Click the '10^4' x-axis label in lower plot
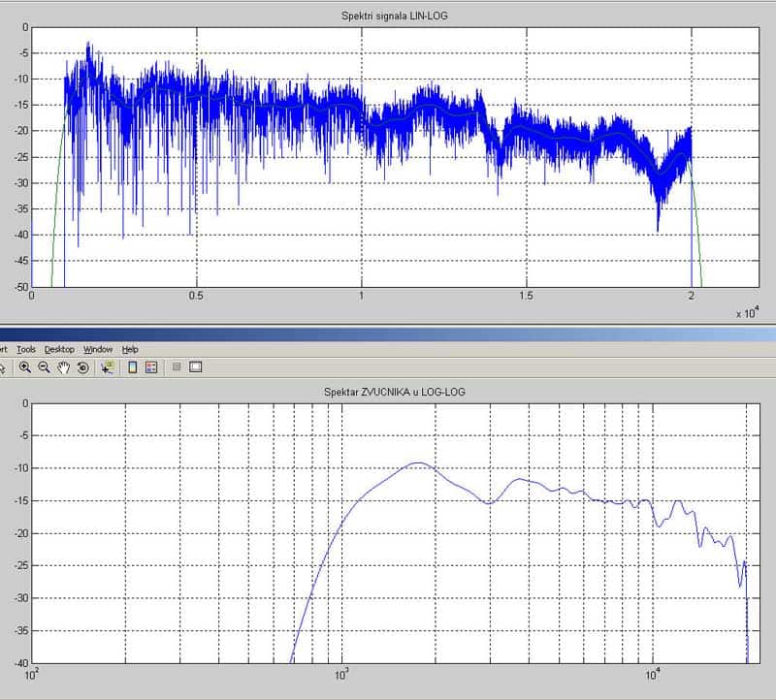 [652, 674]
